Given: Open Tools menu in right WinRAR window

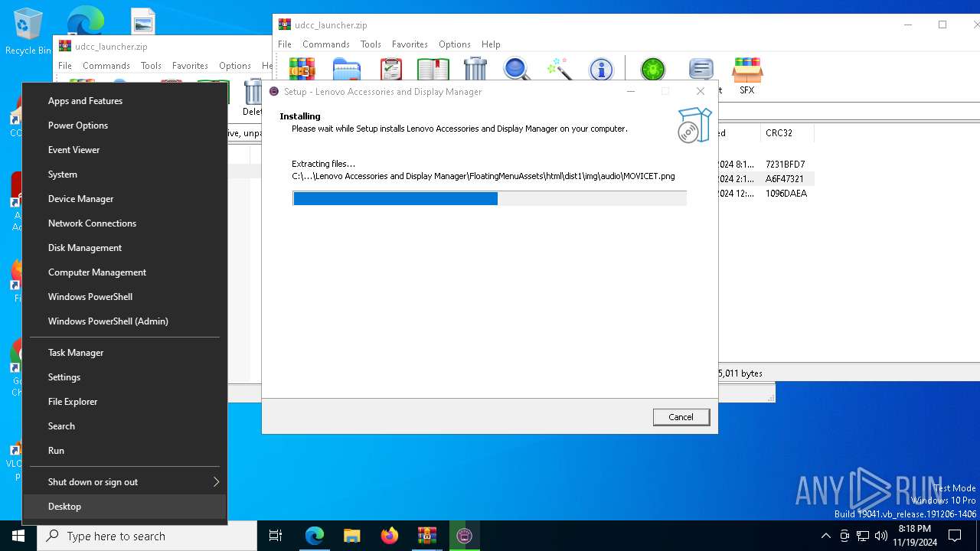Looking at the screenshot, I should pyautogui.click(x=371, y=44).
